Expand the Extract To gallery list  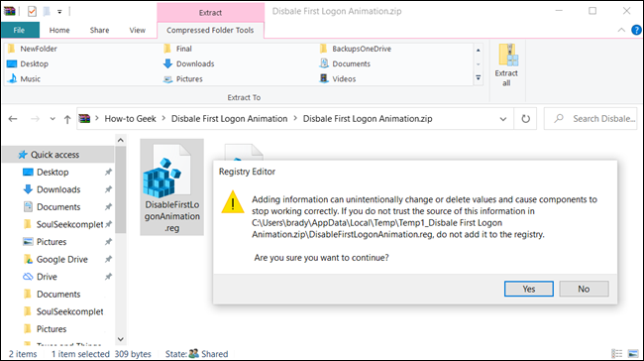point(479,78)
